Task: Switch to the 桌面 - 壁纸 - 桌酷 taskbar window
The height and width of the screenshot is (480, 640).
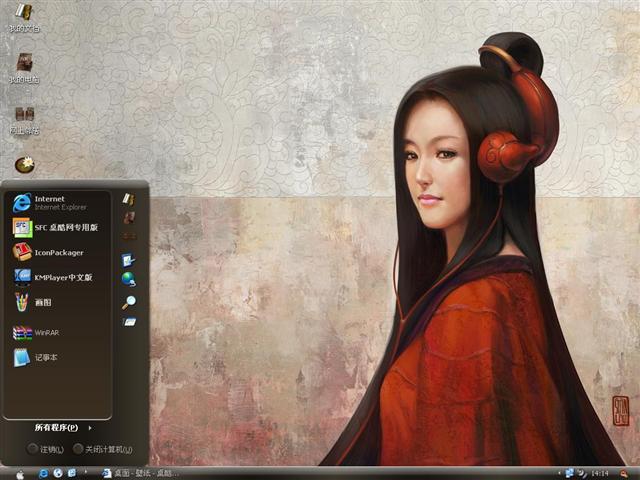Action: coord(141,473)
